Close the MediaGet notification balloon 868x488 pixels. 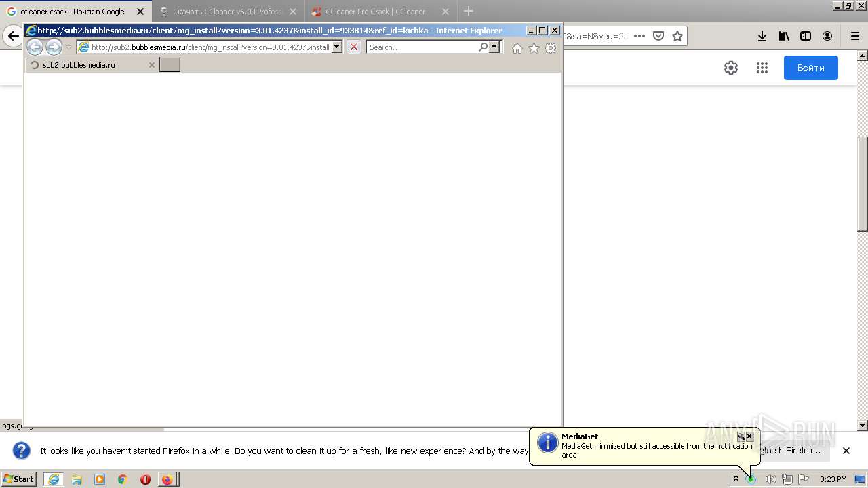coord(749,436)
